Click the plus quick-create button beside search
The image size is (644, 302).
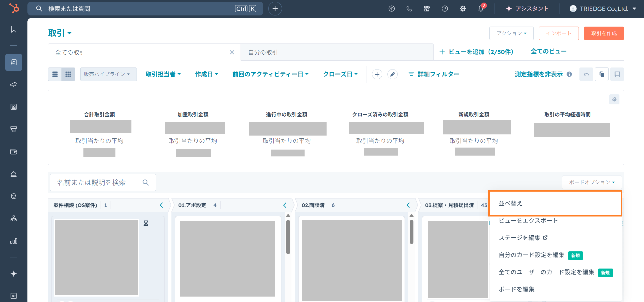tap(275, 9)
